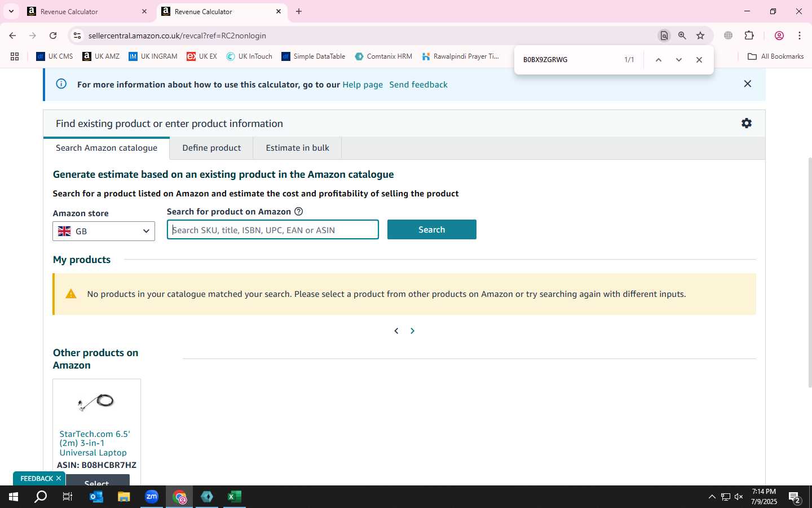Open the All Bookmarks folder

[776, 56]
